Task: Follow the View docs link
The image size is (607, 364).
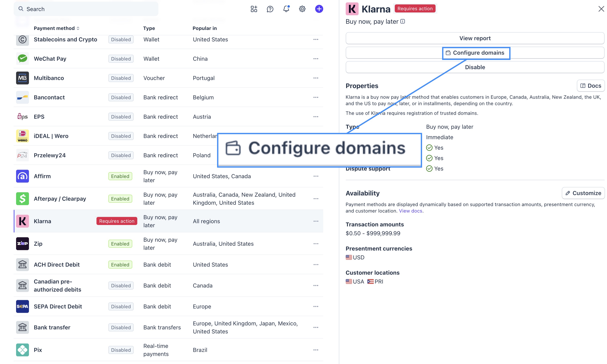Action: click(410, 211)
